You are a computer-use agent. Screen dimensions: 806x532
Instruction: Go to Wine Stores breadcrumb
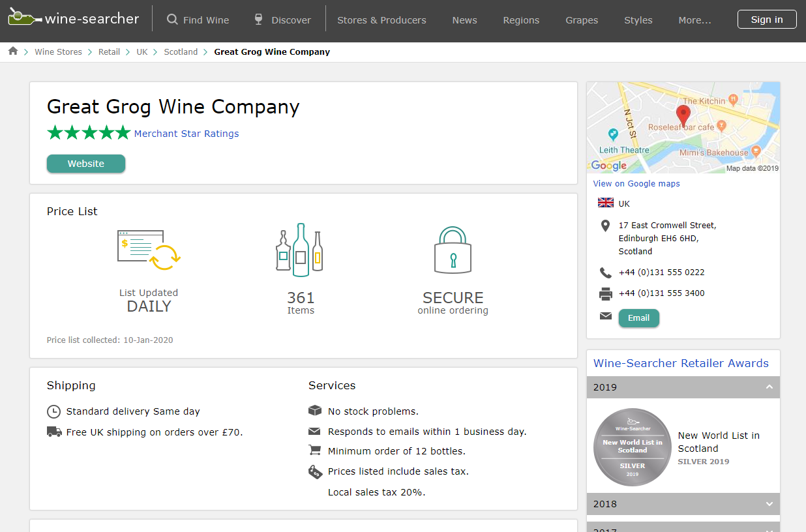pos(58,52)
